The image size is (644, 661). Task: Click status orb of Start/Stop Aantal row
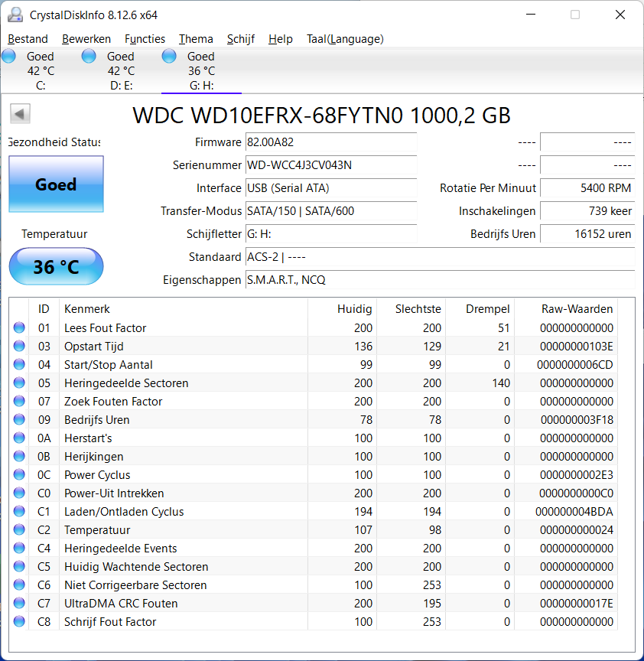point(19,364)
